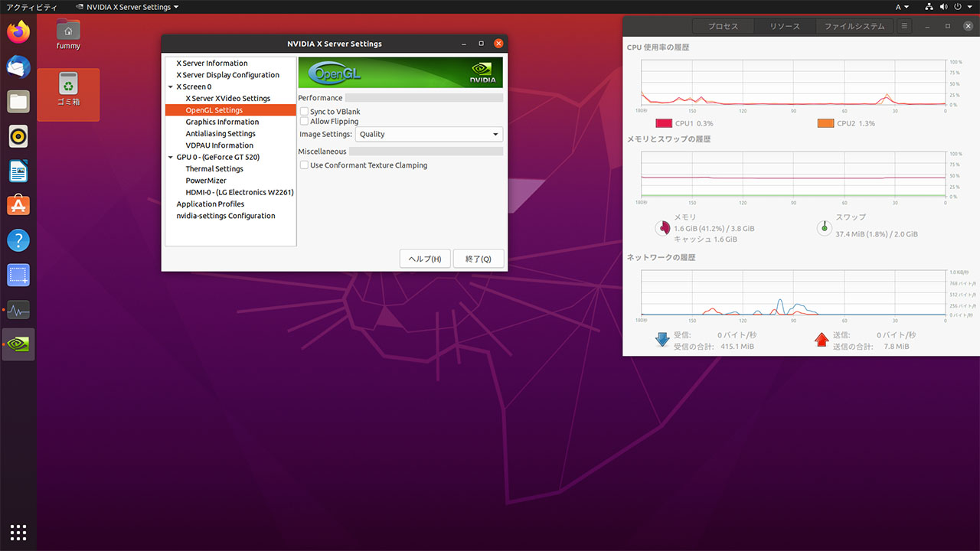
Task: Launch the Screenshot tool in the dock
Action: click(x=18, y=275)
